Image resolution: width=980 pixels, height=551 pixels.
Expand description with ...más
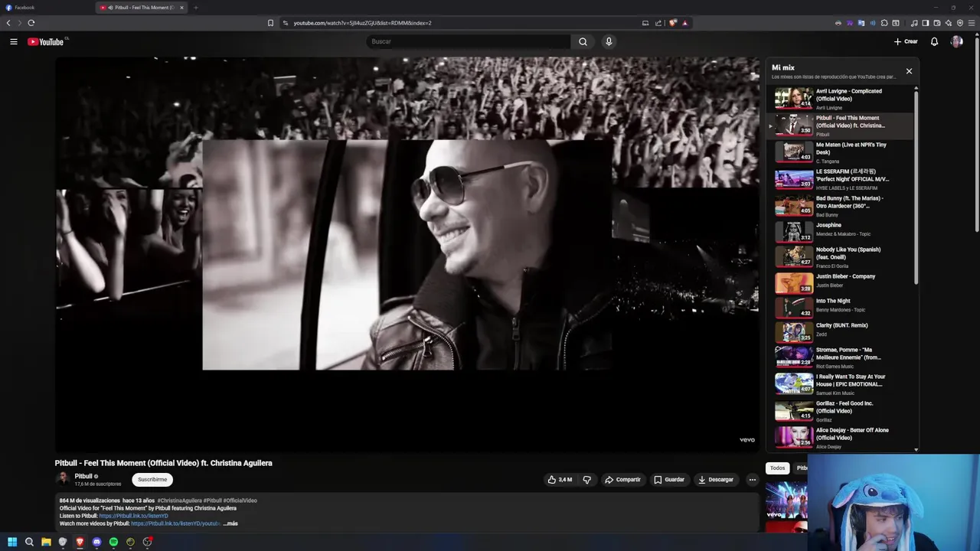pos(230,523)
